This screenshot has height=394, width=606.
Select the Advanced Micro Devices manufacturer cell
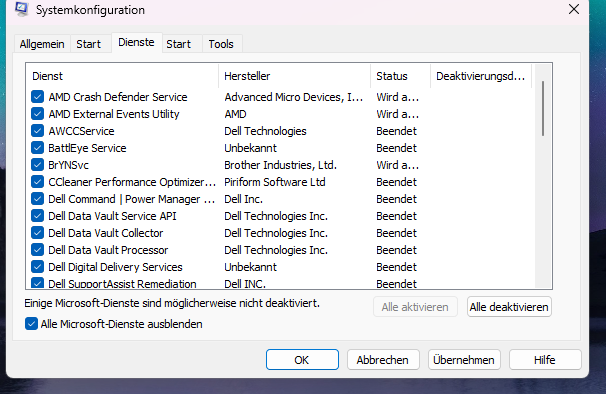[x=293, y=97]
